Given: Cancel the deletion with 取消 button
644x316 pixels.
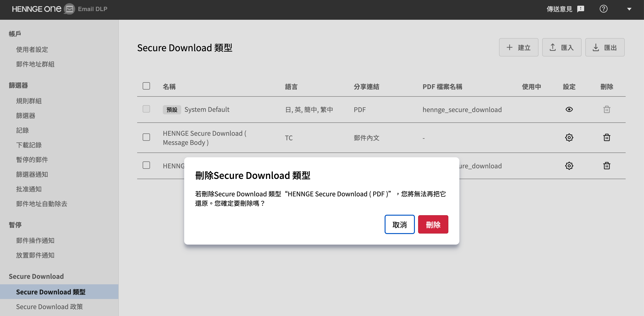Looking at the screenshot, I should click(x=400, y=225).
